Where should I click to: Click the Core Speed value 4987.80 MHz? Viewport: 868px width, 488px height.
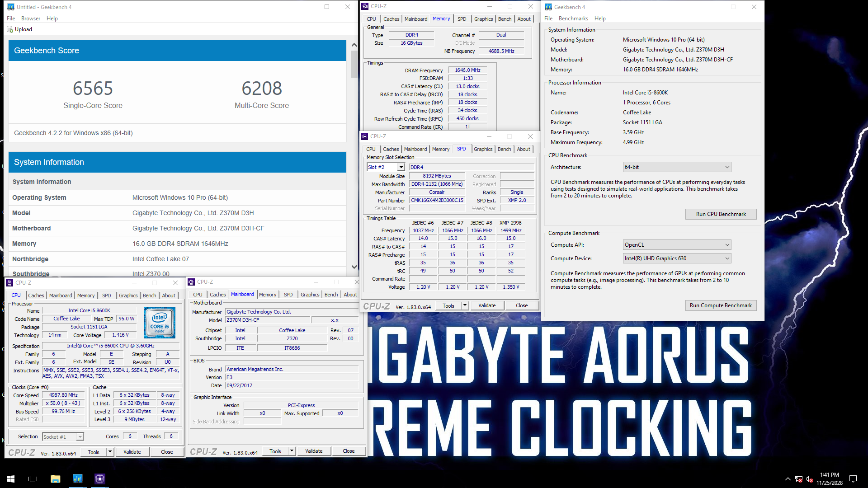pos(63,395)
